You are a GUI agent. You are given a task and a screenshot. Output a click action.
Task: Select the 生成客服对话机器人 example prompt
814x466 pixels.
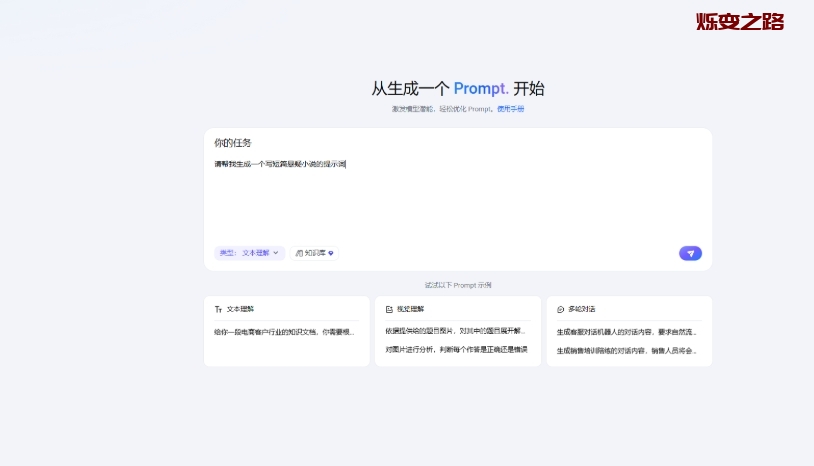point(627,332)
